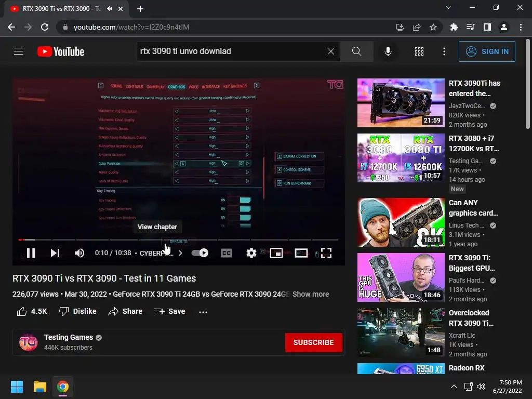
Task: Like the video with 4.5K likes
Action: coord(32,312)
